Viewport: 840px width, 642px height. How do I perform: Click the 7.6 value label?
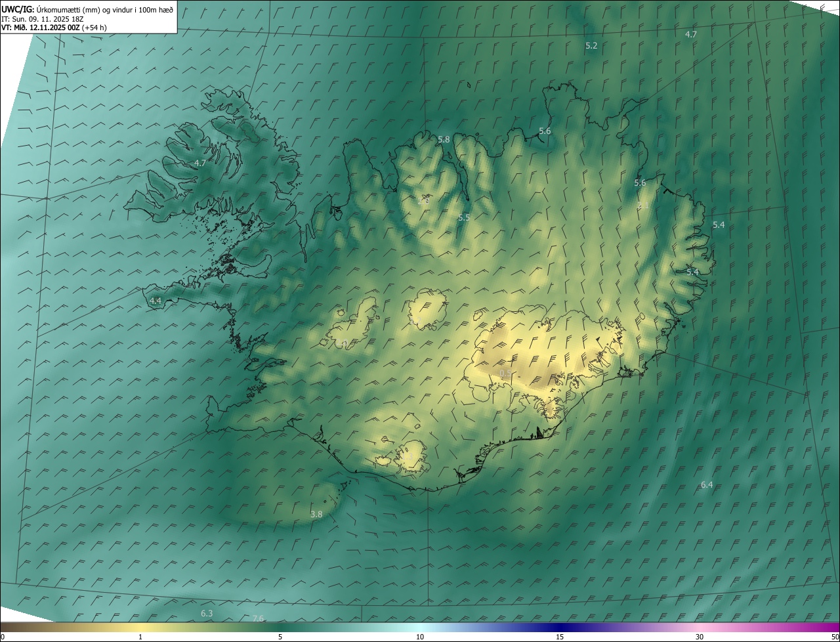tap(258, 618)
